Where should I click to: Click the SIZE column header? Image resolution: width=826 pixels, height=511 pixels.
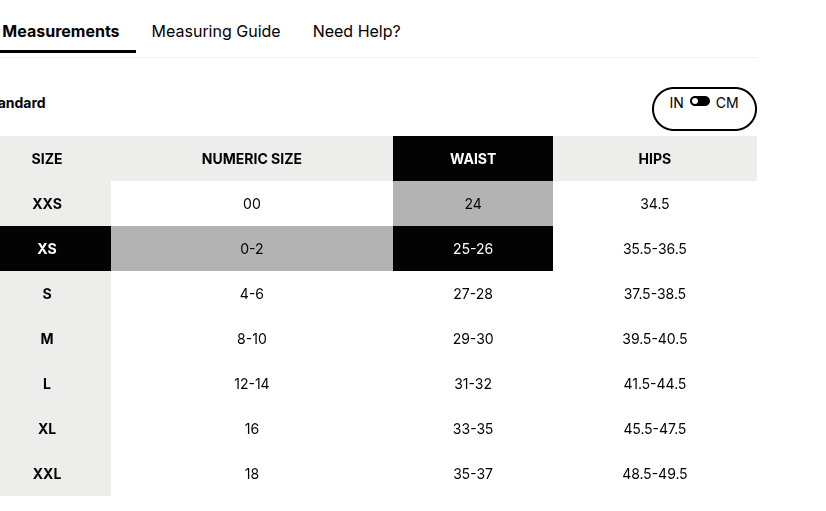[47, 159]
